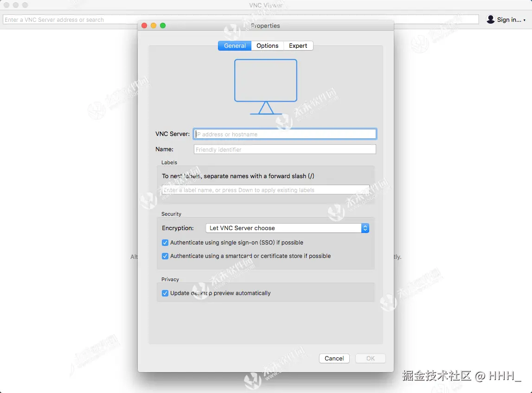Viewport: 532px width, 393px height.
Task: Switch to the General tab
Action: click(x=235, y=46)
